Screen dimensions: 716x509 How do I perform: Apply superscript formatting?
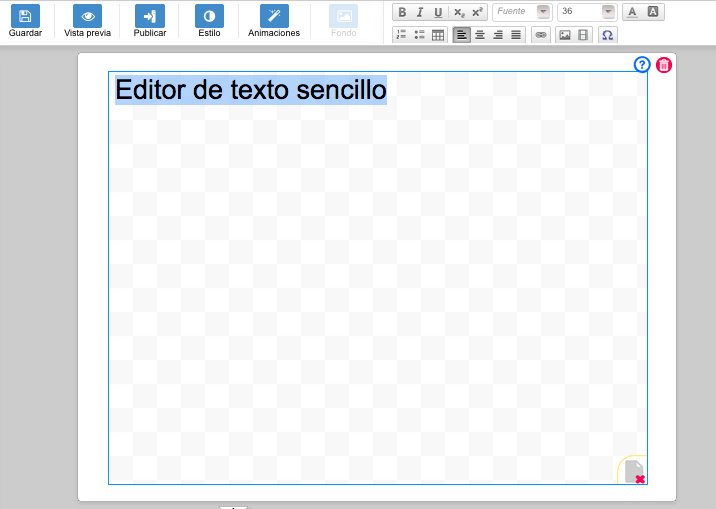click(x=477, y=12)
